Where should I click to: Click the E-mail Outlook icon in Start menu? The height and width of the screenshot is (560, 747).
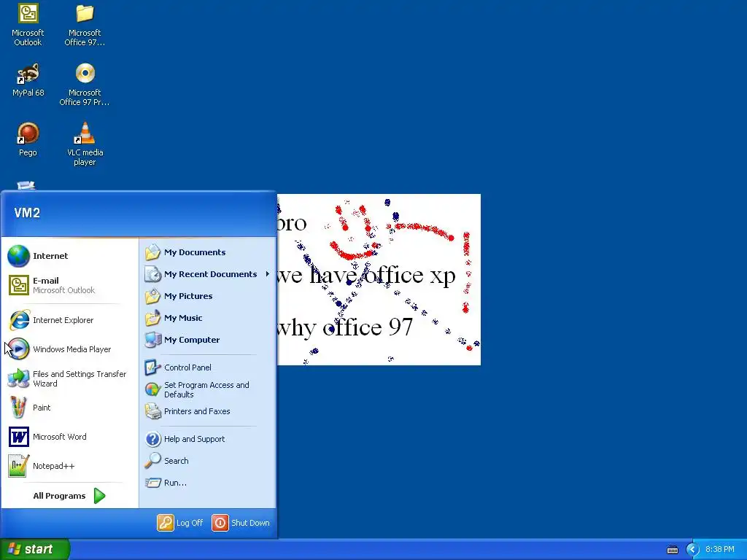pyautogui.click(x=18, y=285)
